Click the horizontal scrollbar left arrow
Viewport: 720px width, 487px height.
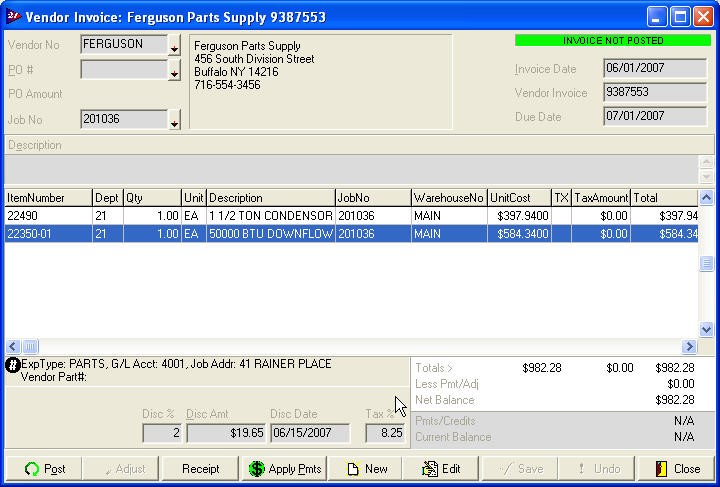click(13, 346)
